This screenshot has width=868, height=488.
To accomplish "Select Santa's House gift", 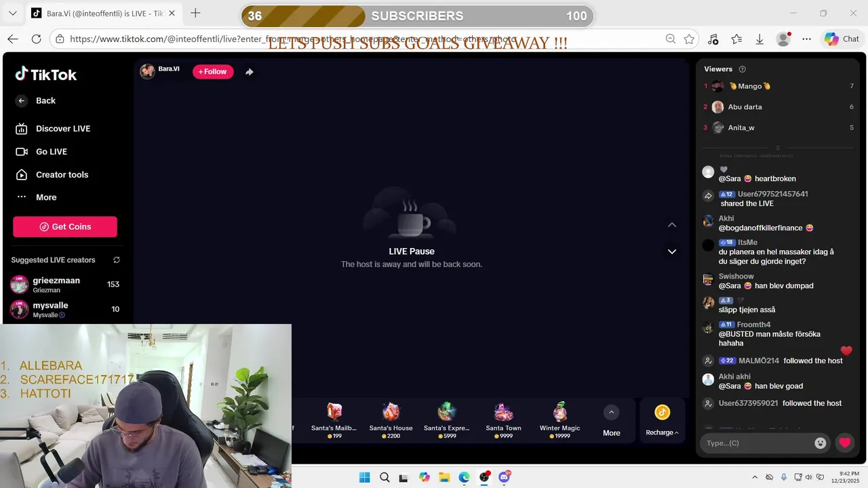I will click(x=391, y=420).
